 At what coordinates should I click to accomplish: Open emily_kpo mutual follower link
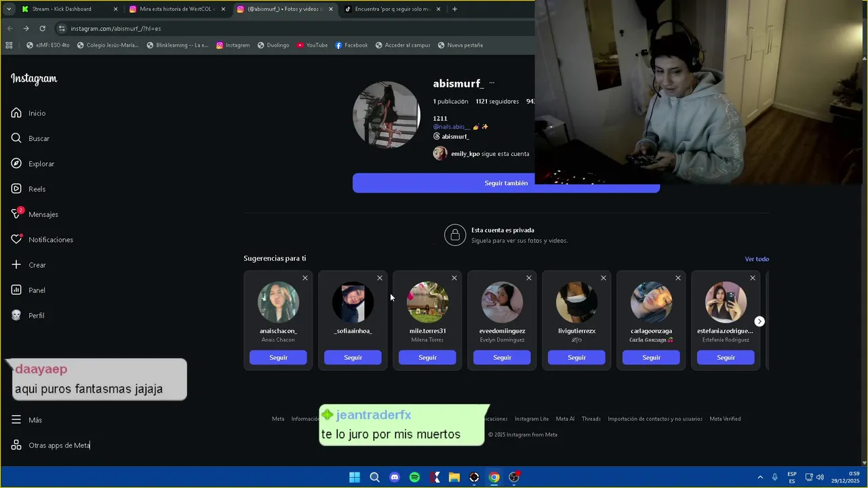click(x=465, y=154)
